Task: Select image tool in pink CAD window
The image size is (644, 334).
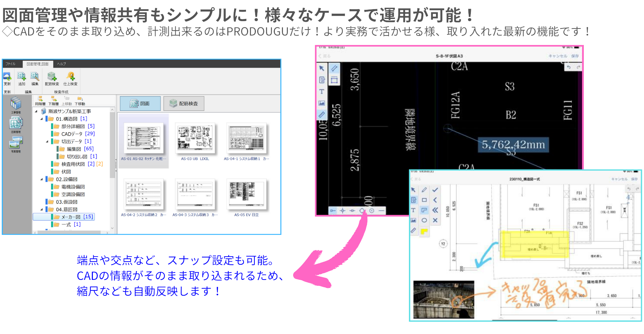Action: [x=322, y=103]
